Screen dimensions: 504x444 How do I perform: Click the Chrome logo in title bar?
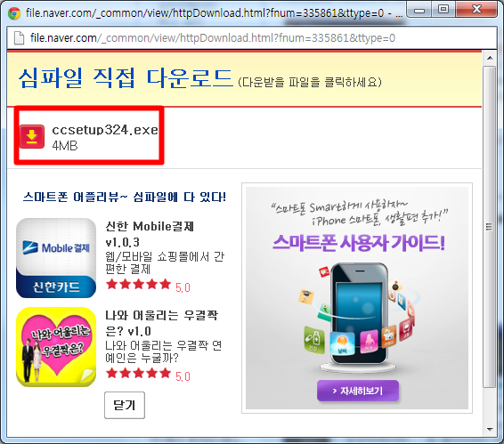click(14, 13)
